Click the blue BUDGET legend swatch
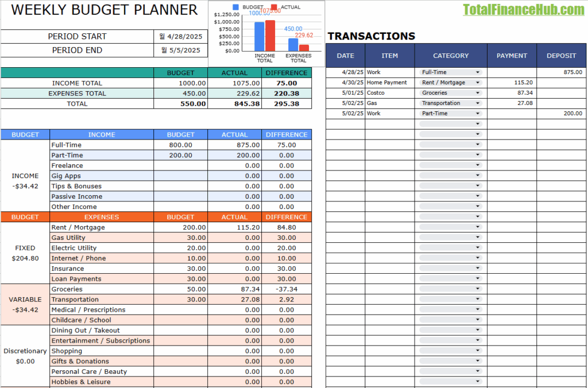This screenshot has height=388, width=588. (x=236, y=7)
